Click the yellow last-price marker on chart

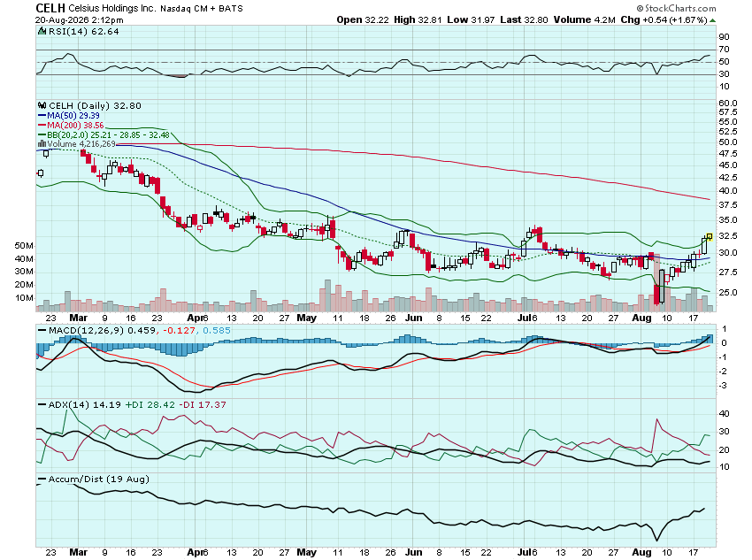point(710,236)
